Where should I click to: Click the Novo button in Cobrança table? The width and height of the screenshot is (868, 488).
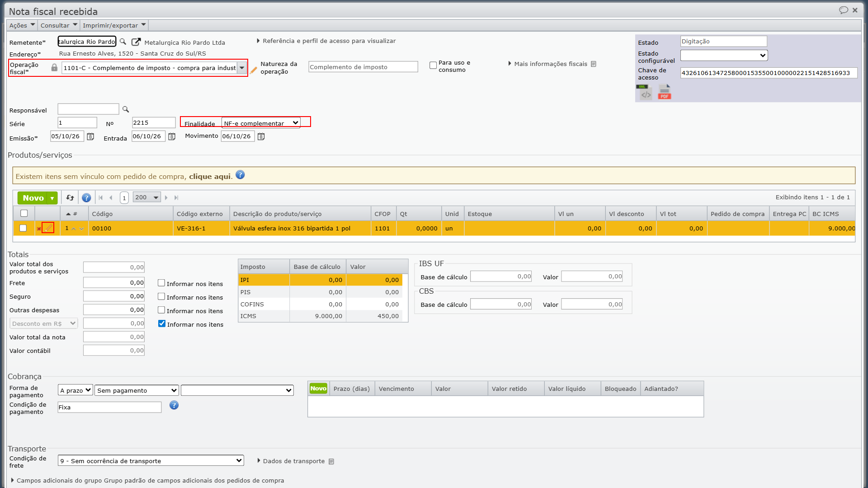[318, 389]
